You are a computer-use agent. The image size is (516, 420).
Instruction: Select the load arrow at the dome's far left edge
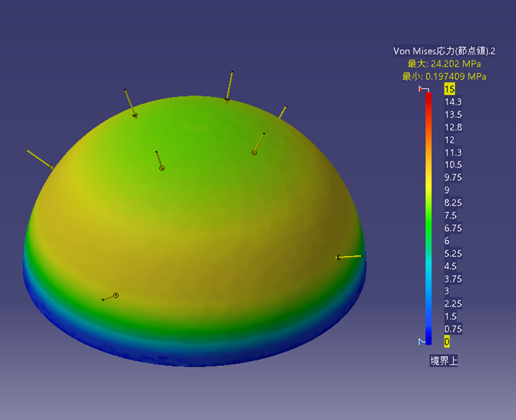pos(39,159)
